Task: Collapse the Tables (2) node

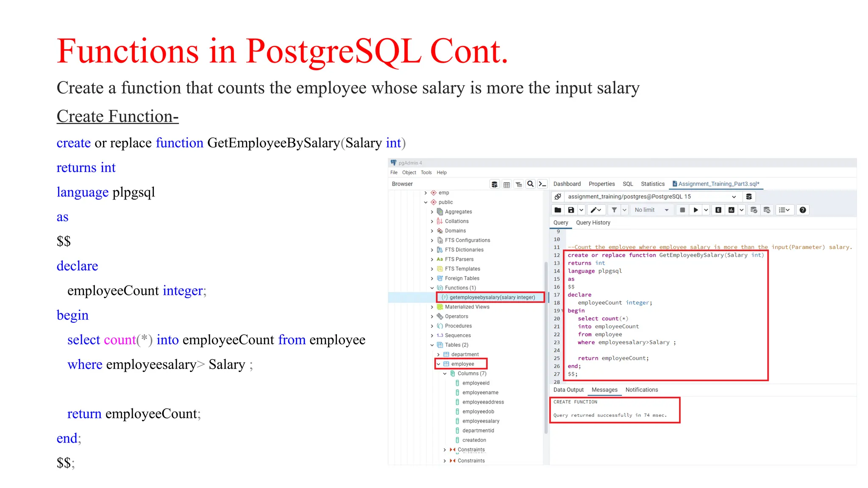Action: tap(432, 345)
